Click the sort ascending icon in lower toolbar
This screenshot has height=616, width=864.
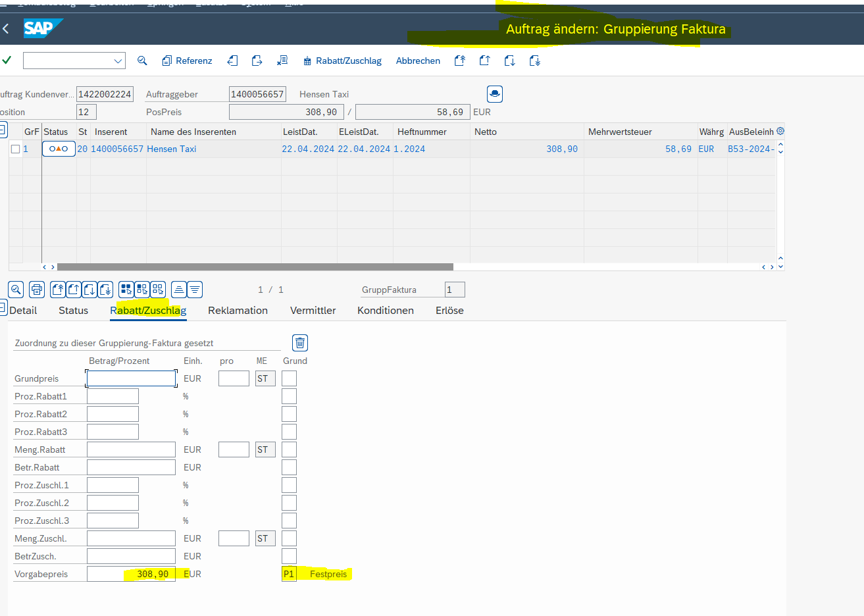(x=178, y=290)
